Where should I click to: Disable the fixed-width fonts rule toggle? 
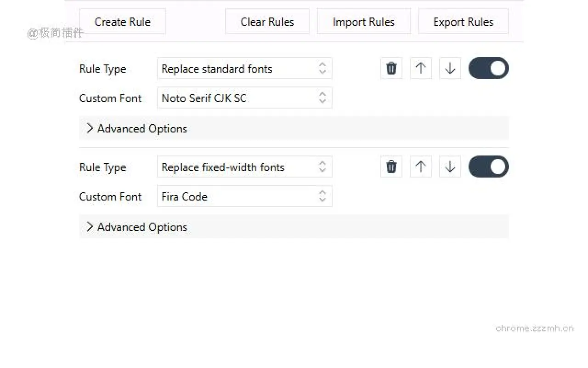(x=488, y=167)
